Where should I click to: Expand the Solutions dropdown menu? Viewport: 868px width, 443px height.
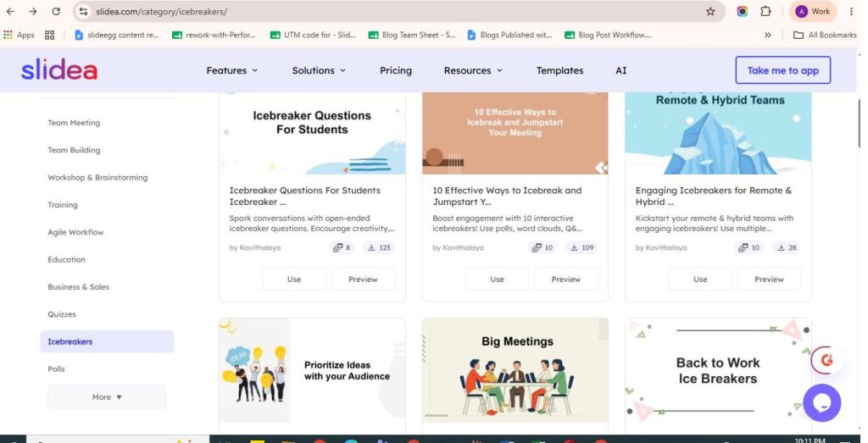319,70
